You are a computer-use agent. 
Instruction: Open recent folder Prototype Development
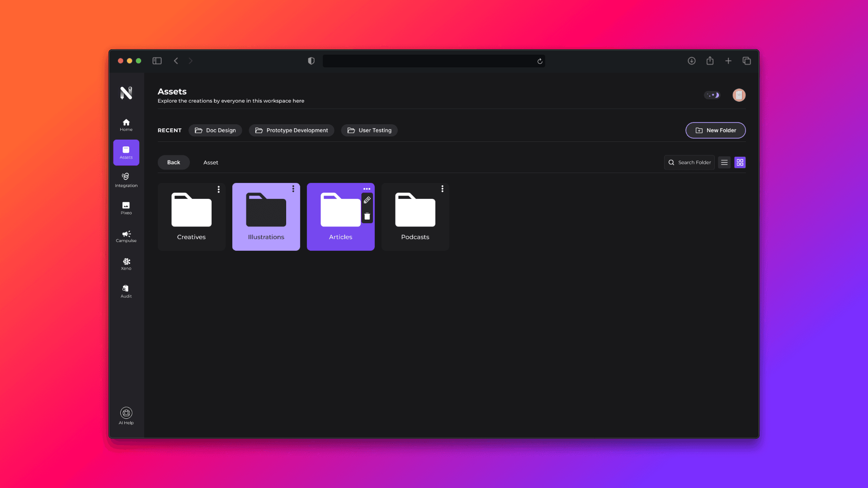pyautogui.click(x=292, y=130)
